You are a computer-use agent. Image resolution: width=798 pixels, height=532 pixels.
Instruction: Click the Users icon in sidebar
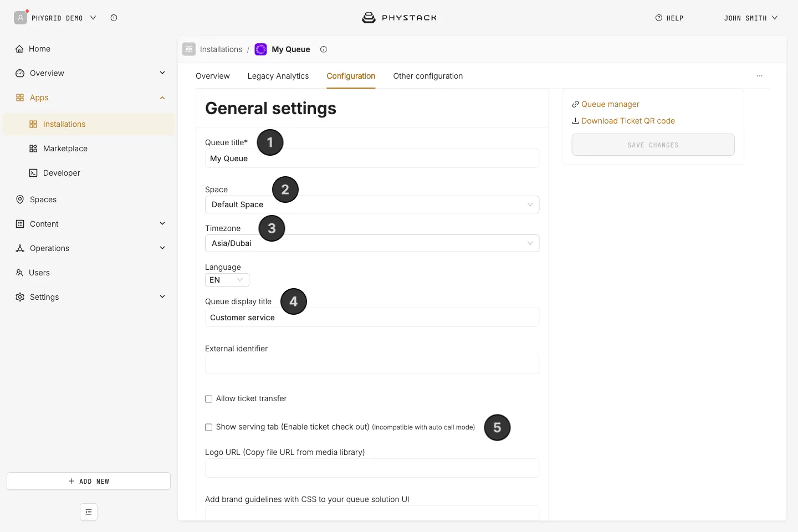19,273
